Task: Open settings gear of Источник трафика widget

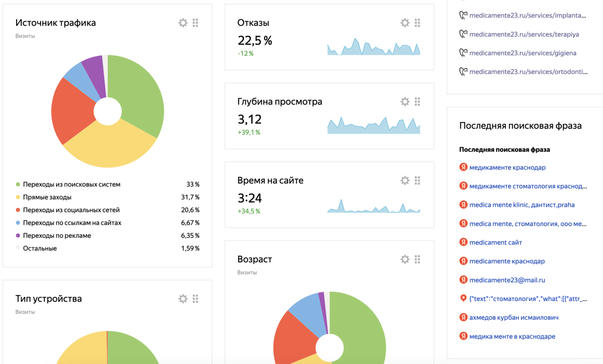Action: click(x=183, y=23)
